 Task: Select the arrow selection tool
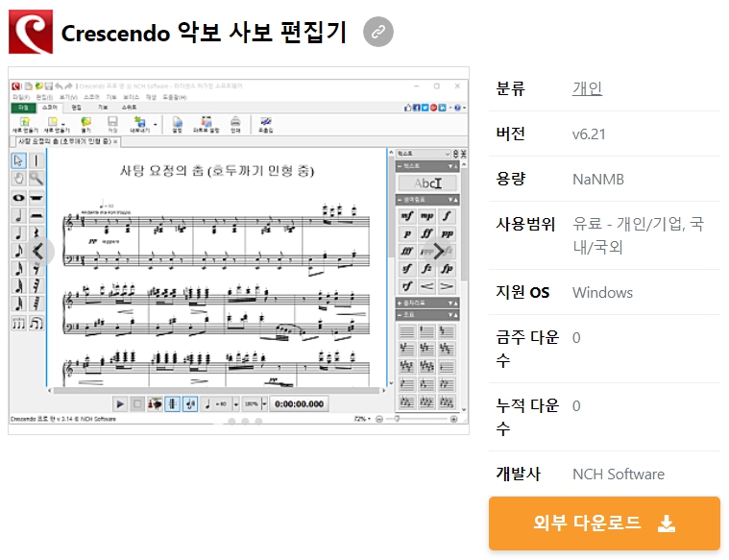[18, 161]
